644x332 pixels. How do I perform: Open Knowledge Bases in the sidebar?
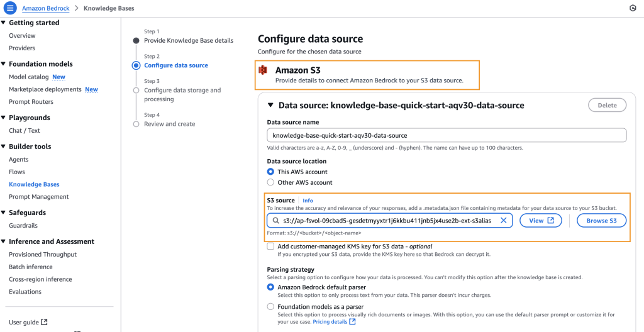click(x=34, y=184)
